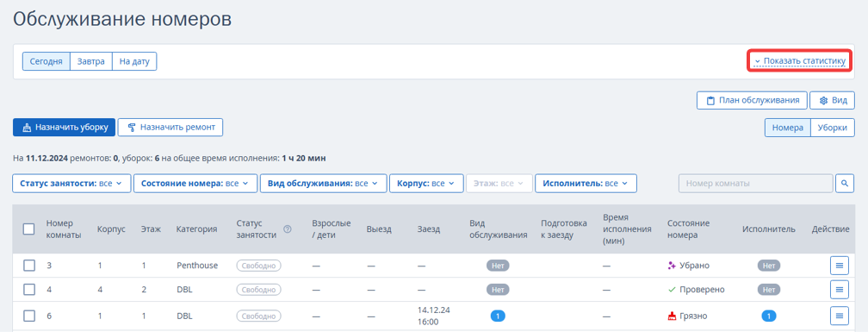Screen dimensions: 868x332
Task: Select the Сегодня date tab
Action: 46,61
